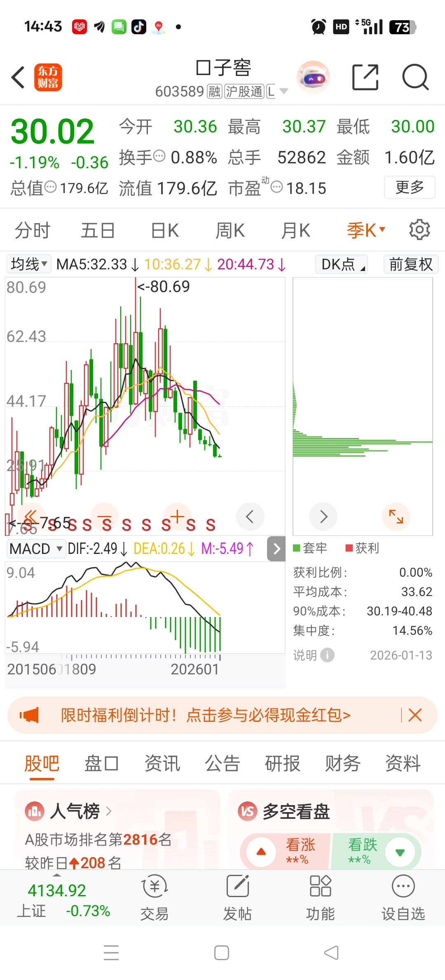
Task: Switch to 五日 chart tab
Action: 98,230
